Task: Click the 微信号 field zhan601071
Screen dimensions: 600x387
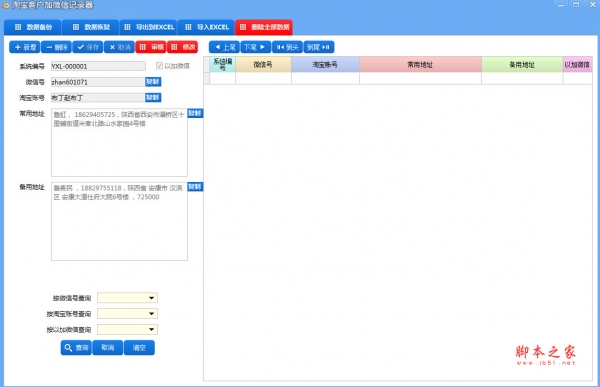Action: pyautogui.click(x=98, y=82)
